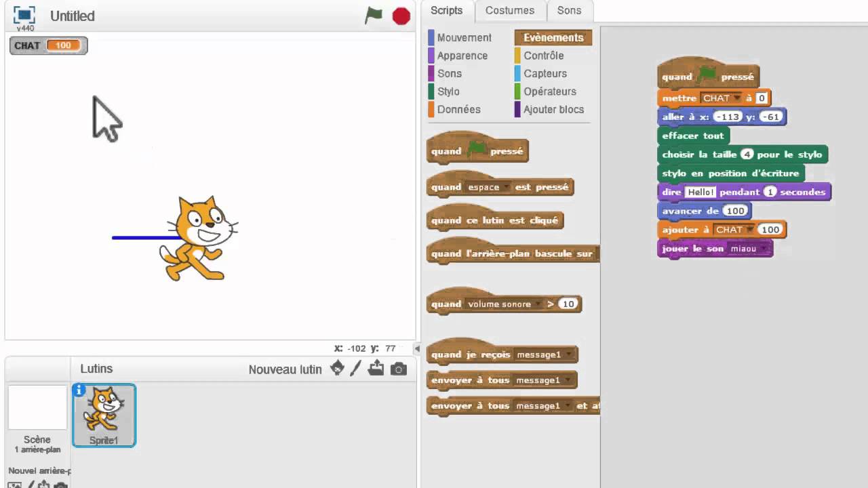Click palette block quand l'arrière-plan bascule sur
Image resolution: width=868 pixels, height=488 pixels.
(513, 252)
